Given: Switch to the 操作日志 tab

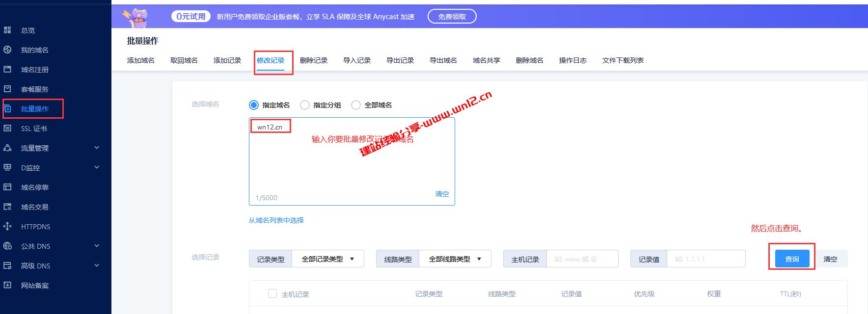Looking at the screenshot, I should [x=573, y=60].
